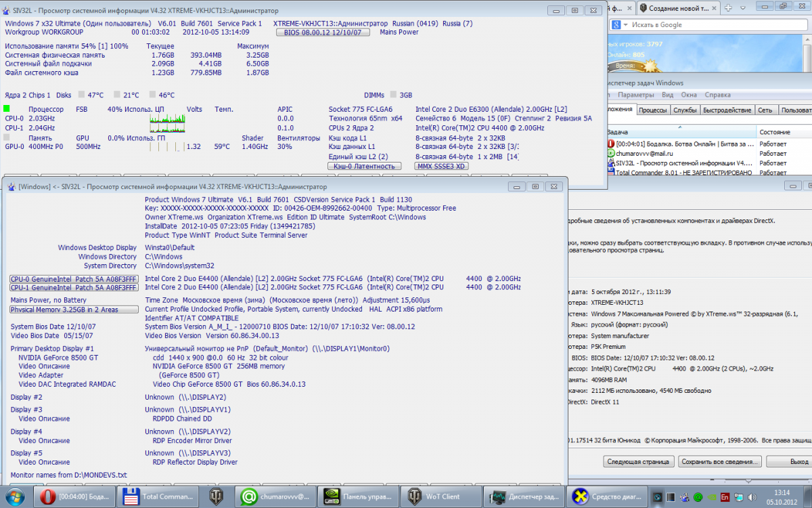The height and width of the screenshot is (508, 812).
Task: Toggle the DIMMs 3GB indicator box
Action: tap(394, 96)
